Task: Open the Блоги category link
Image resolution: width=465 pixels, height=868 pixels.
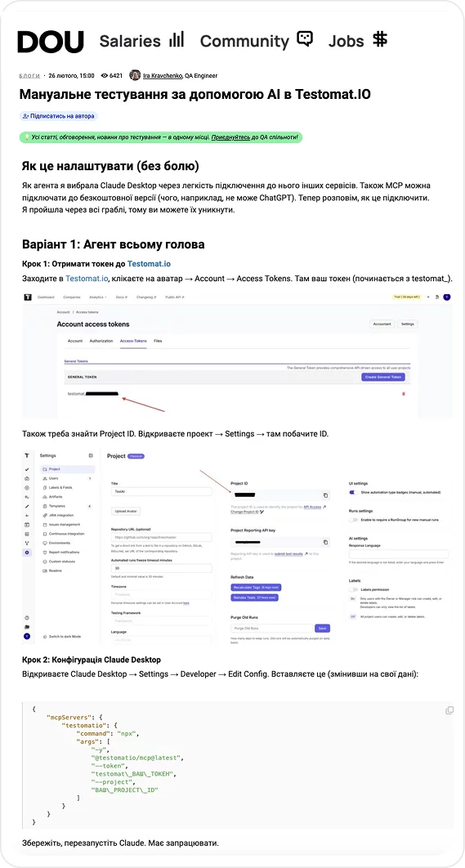Action: (29, 75)
